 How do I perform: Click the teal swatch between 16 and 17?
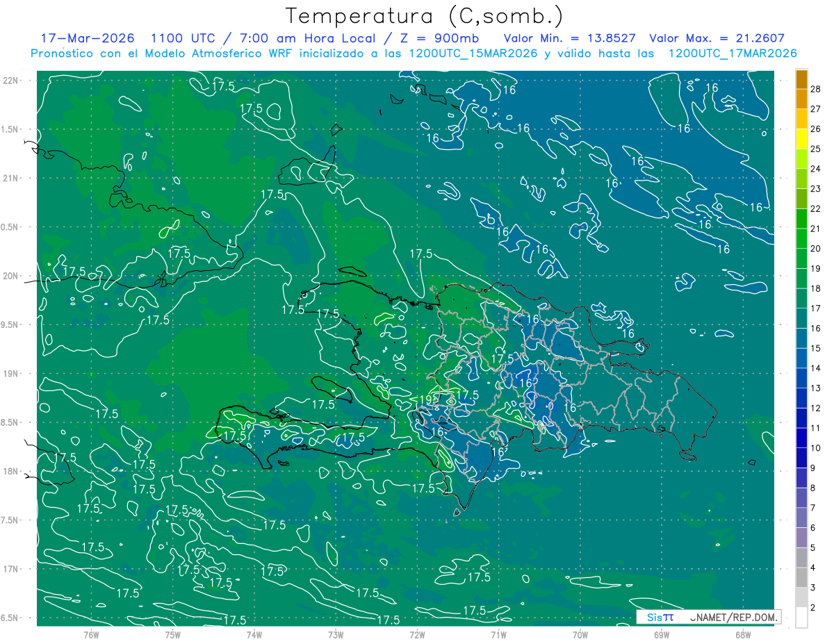(x=801, y=318)
